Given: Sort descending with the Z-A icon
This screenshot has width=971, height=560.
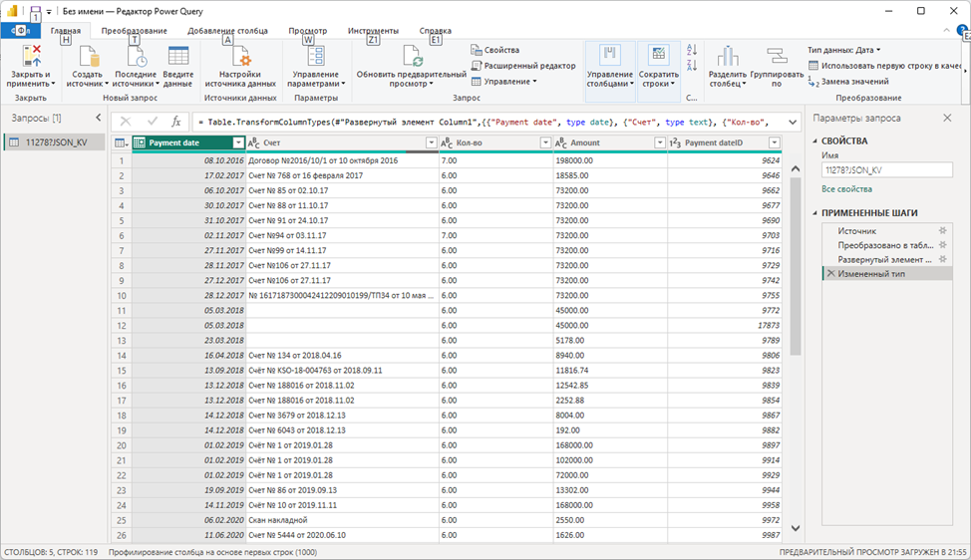Looking at the screenshot, I should (x=692, y=65).
